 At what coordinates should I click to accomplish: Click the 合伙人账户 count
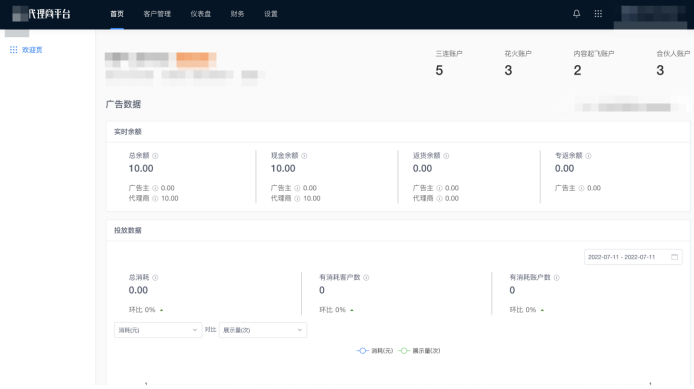point(660,70)
